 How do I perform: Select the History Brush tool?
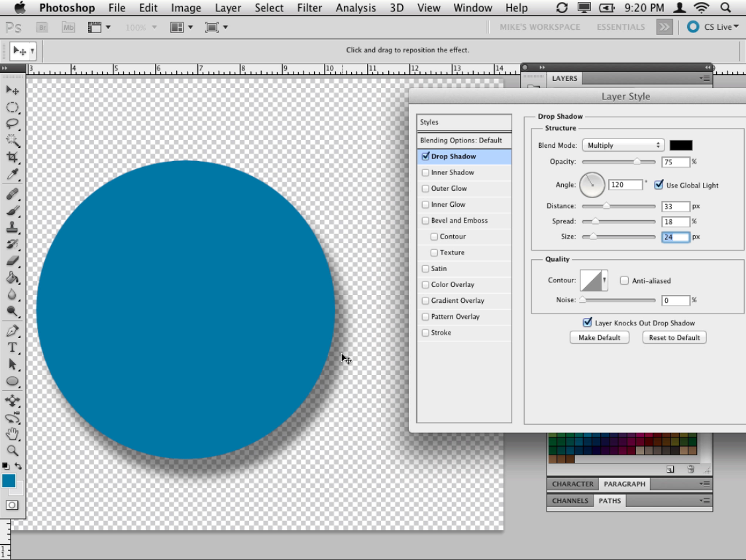pyautogui.click(x=13, y=244)
